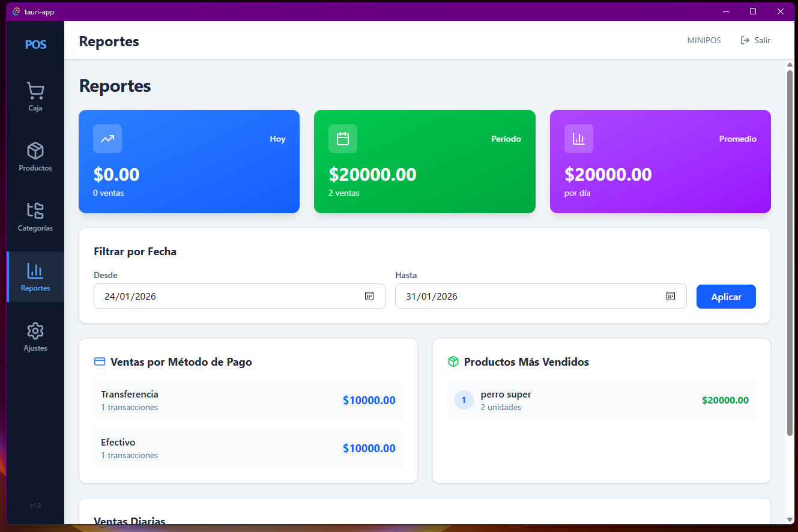Select the Caja shopping cart icon
The height and width of the screenshot is (532, 798).
pyautogui.click(x=35, y=91)
